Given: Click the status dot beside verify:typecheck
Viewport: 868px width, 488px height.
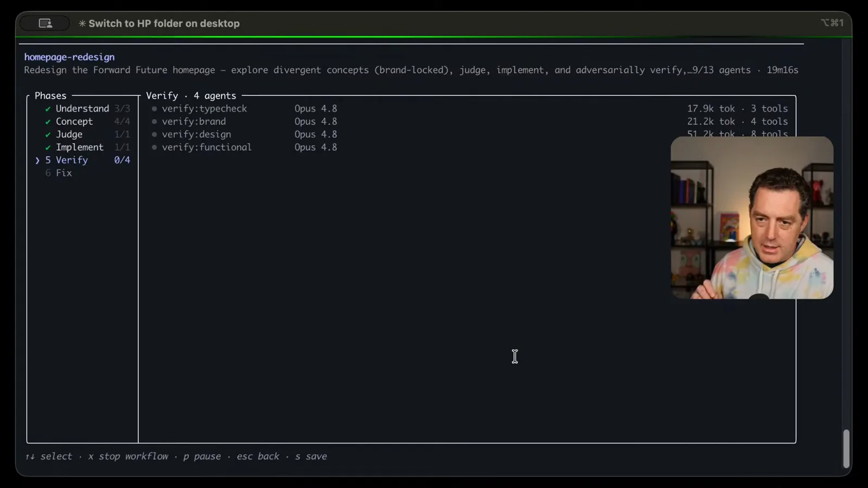Looking at the screenshot, I should click(154, 109).
